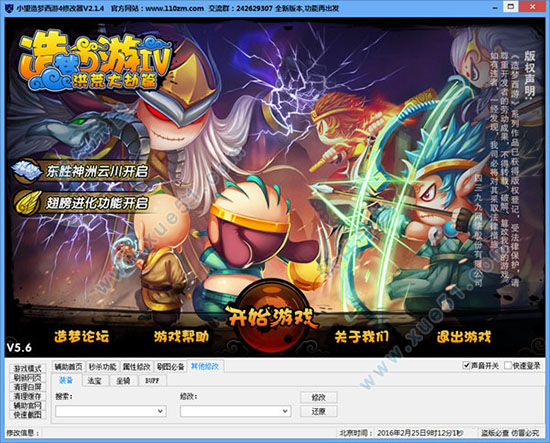The image size is (550, 443).
Task: Close the trainer window
Action: [532, 7]
